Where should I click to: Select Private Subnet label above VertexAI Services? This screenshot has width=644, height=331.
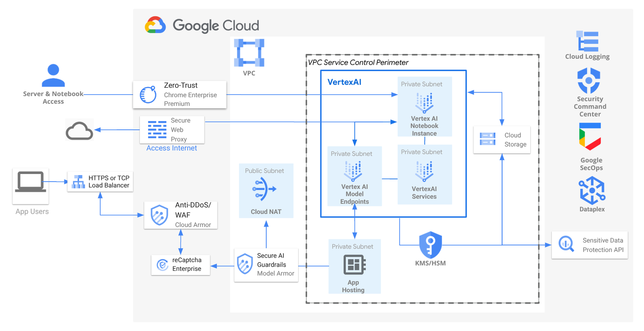click(x=422, y=152)
